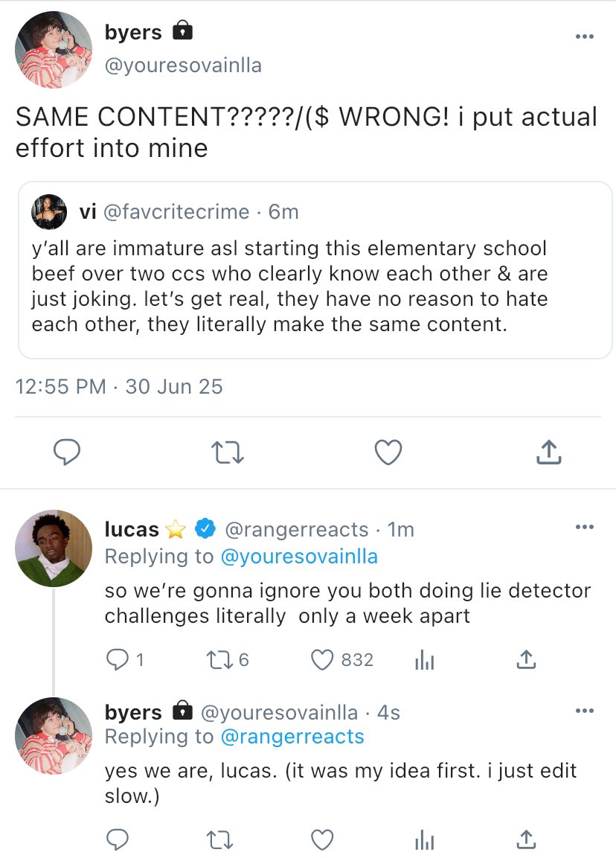The image size is (616, 858).
Task: Open the @rangerreacts mention link
Action: coord(292,737)
